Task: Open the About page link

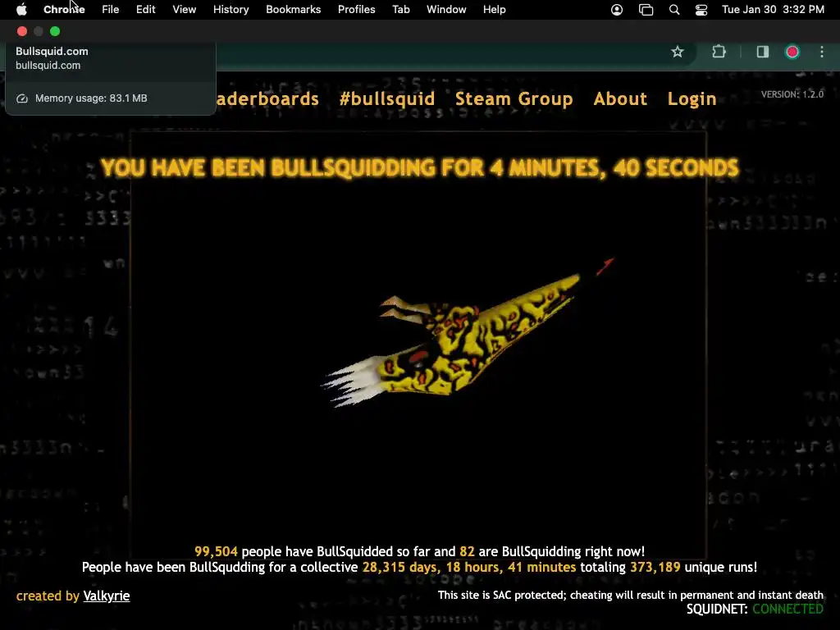Action: (620, 98)
